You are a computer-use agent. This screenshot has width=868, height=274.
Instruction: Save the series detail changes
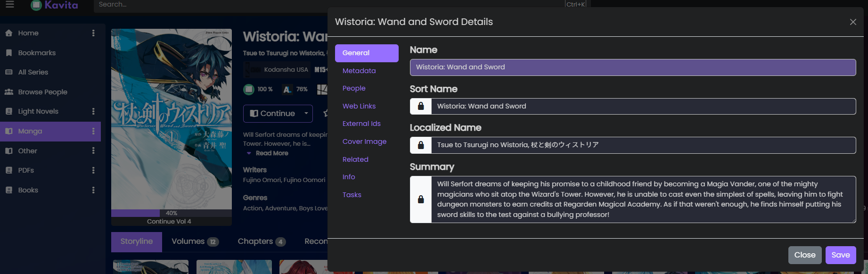coord(841,255)
